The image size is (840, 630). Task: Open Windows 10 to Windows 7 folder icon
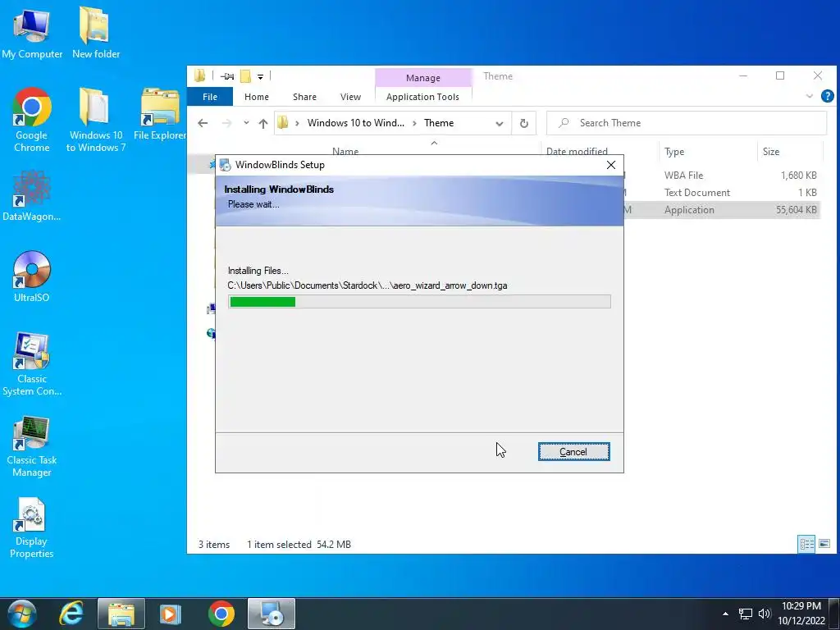click(96, 120)
